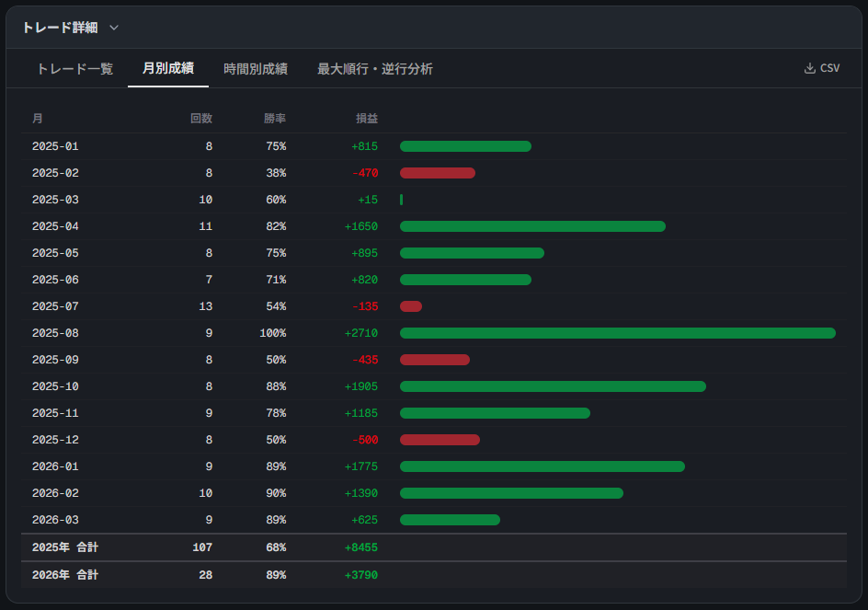
Task: Select the 2025-09 month cell
Action: coord(55,360)
